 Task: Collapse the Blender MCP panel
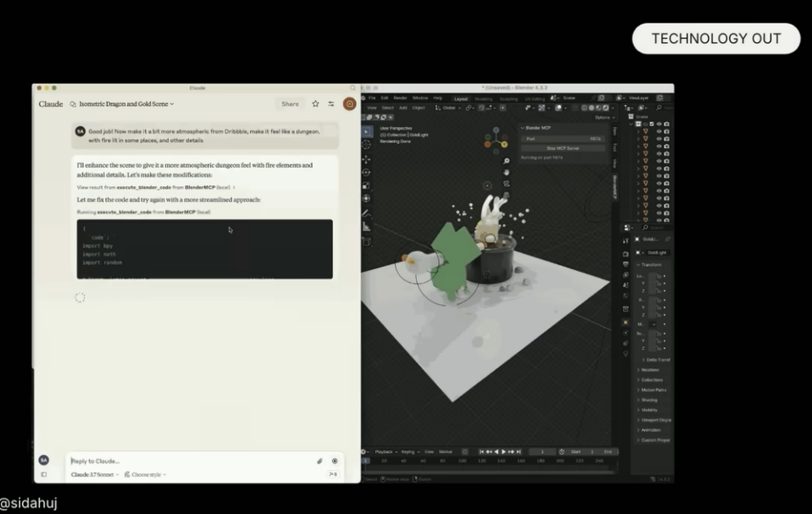click(522, 128)
